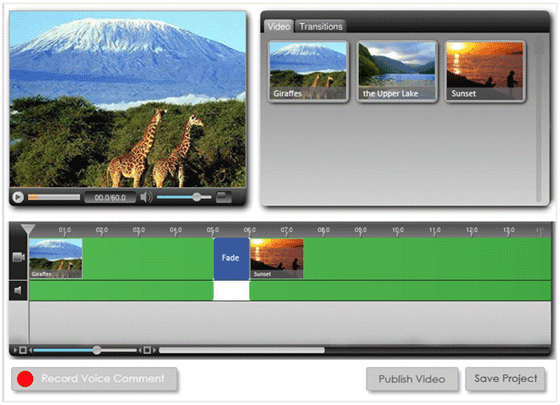This screenshot has width=560, height=405.
Task: Click the media library vertical scrollbar
Action: pos(539,120)
